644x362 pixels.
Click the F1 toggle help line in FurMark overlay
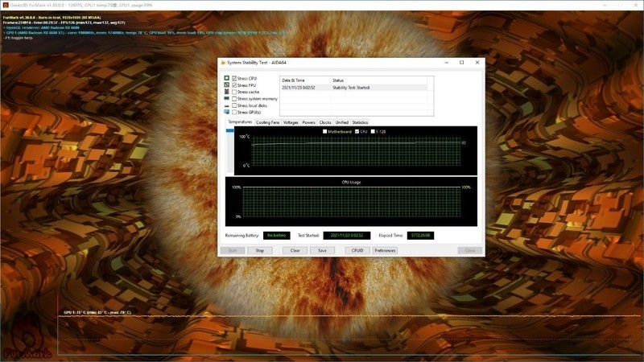tap(18, 38)
